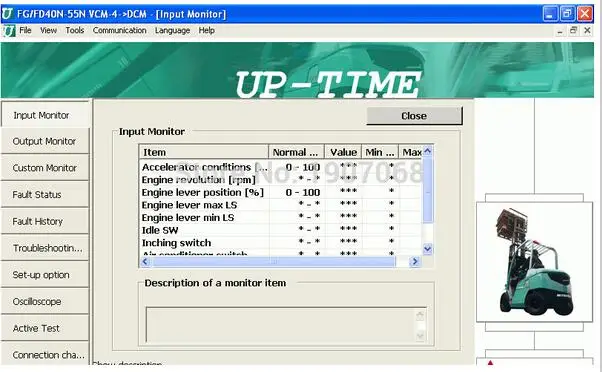
Task: Select the Input Monitor sidebar tab
Action: [45, 115]
